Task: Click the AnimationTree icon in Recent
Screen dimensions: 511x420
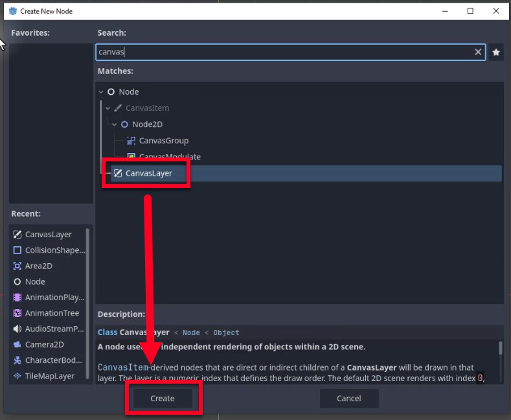Action: pos(17,313)
